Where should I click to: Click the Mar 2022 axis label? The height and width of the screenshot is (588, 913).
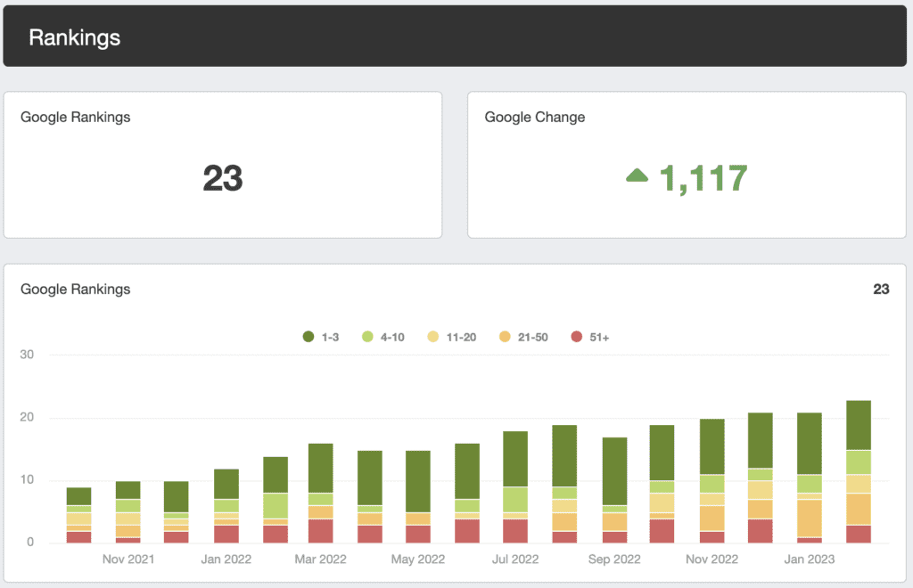click(320, 559)
